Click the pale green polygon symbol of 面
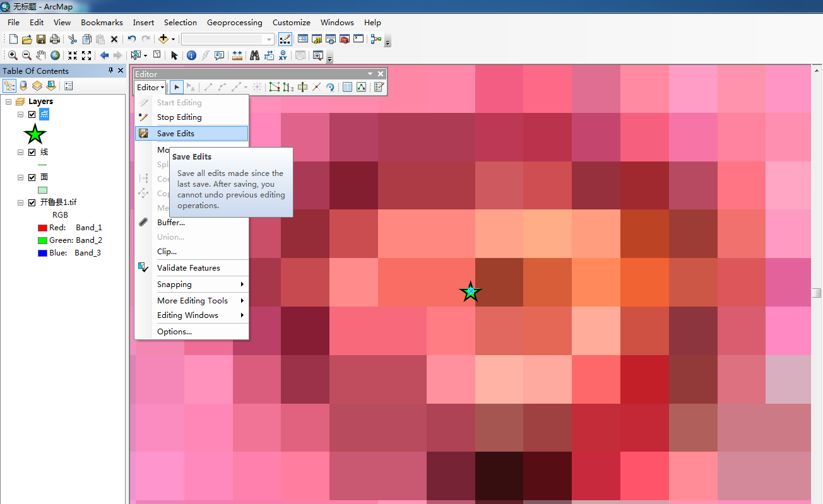The image size is (823, 504). click(42, 190)
